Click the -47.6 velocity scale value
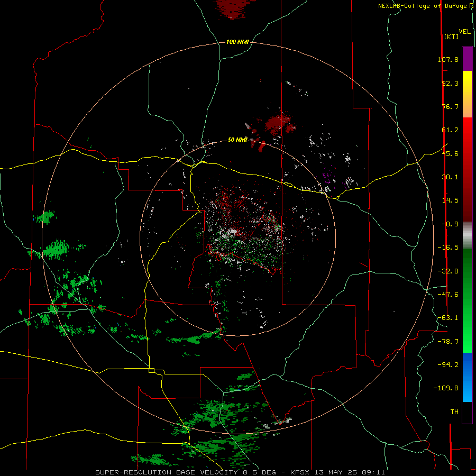Screen dimensions: 476x476 tap(448, 295)
